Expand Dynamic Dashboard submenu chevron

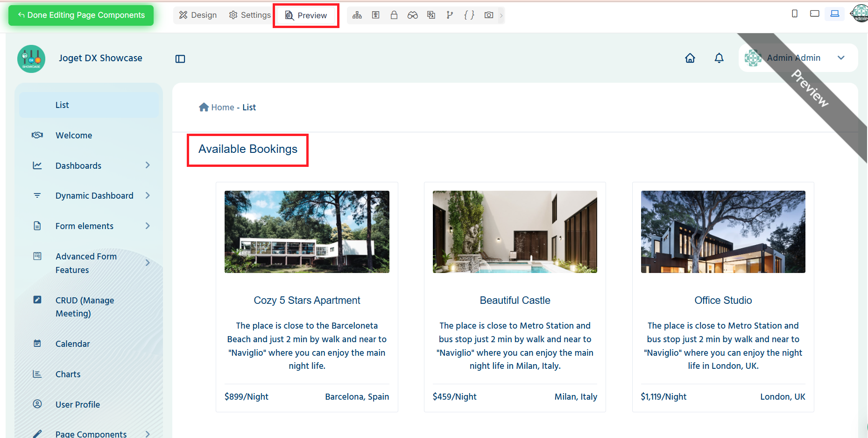pos(148,195)
